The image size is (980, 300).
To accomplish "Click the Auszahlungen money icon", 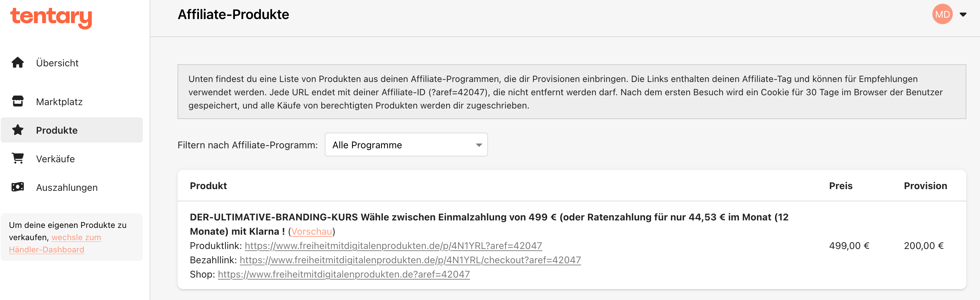I will coord(17,187).
